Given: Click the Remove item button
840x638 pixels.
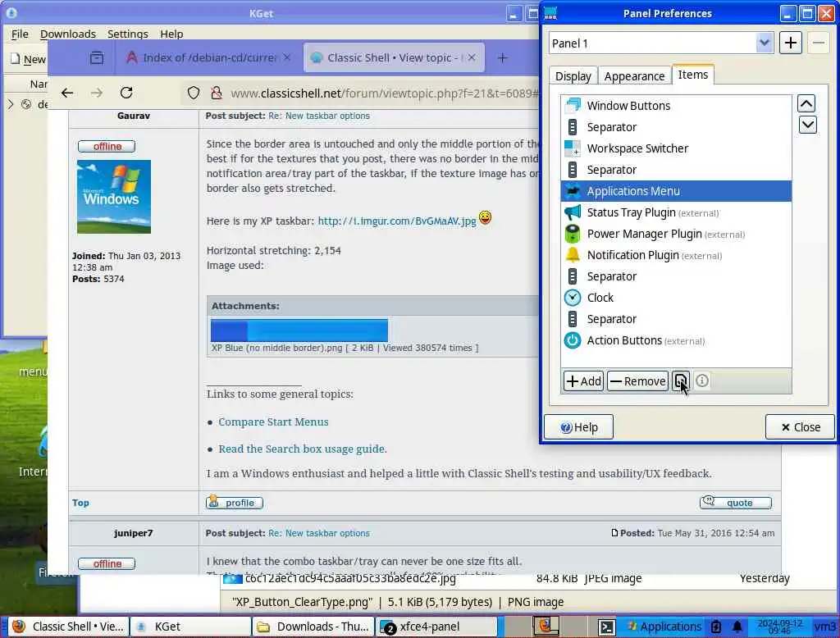Looking at the screenshot, I should pos(637,381).
